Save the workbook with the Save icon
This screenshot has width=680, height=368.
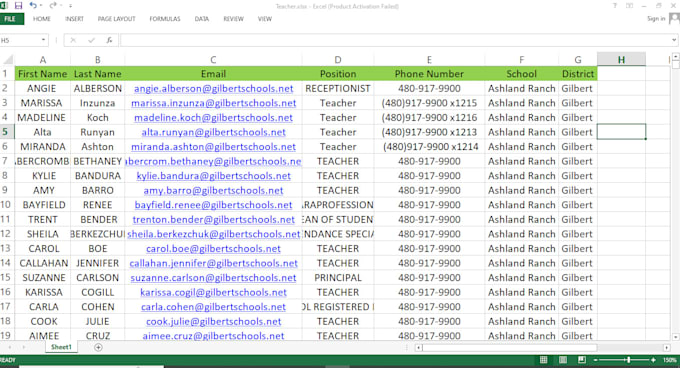(18, 6)
